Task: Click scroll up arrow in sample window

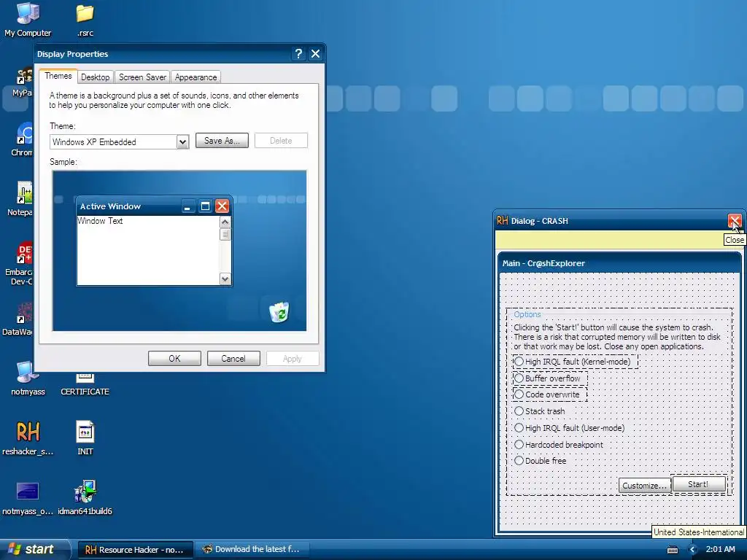Action: pos(225,222)
